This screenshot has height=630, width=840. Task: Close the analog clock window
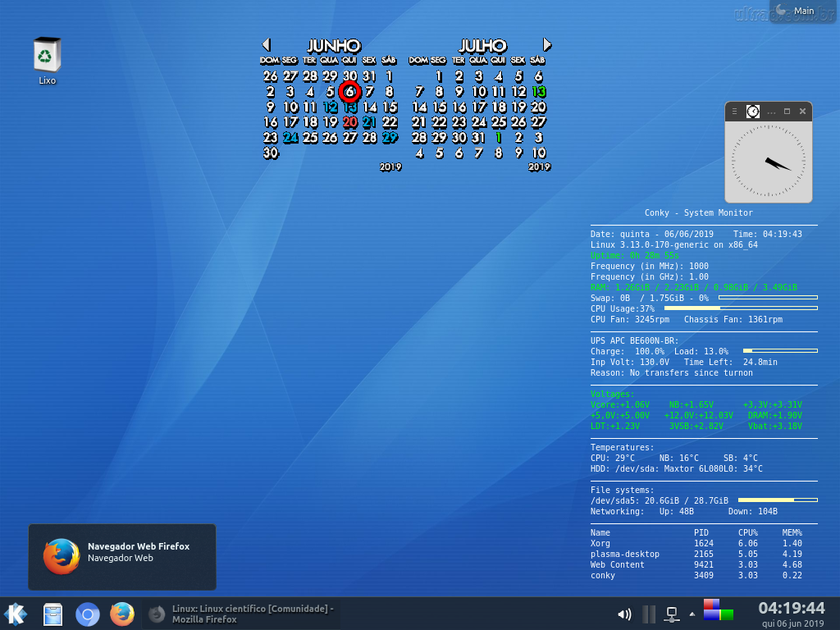click(802, 112)
